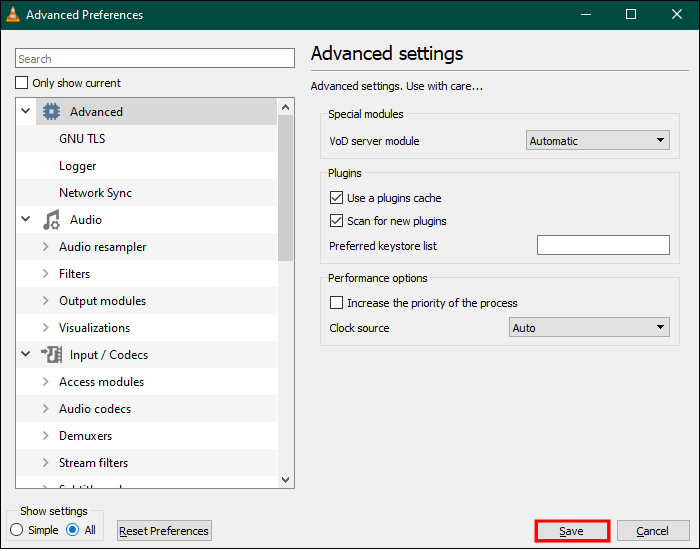Select the Advanced gear chip icon
This screenshot has width=700, height=549.
tap(51, 112)
